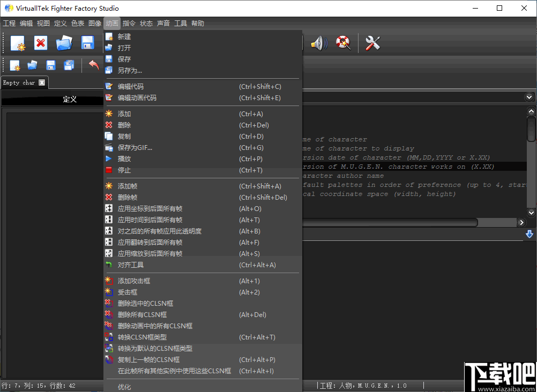This screenshot has height=392, width=537.
Task: Expand the dropdown arrow at top right of editor
Action: click(x=529, y=97)
